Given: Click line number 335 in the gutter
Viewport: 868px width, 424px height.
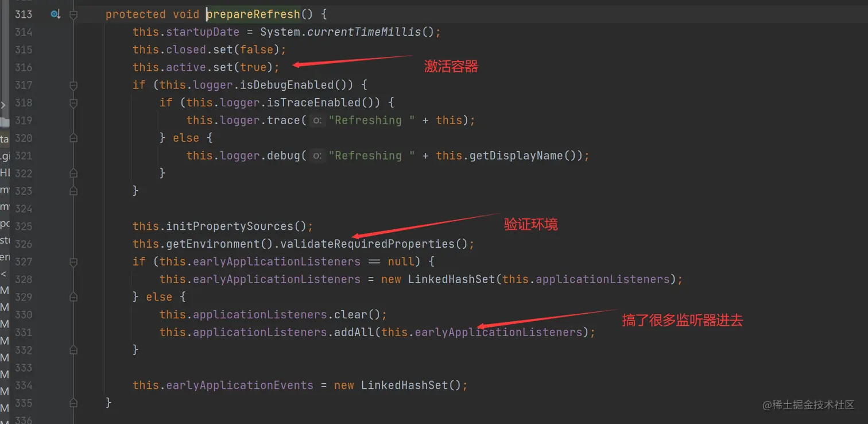Looking at the screenshot, I should pyautogui.click(x=23, y=403).
